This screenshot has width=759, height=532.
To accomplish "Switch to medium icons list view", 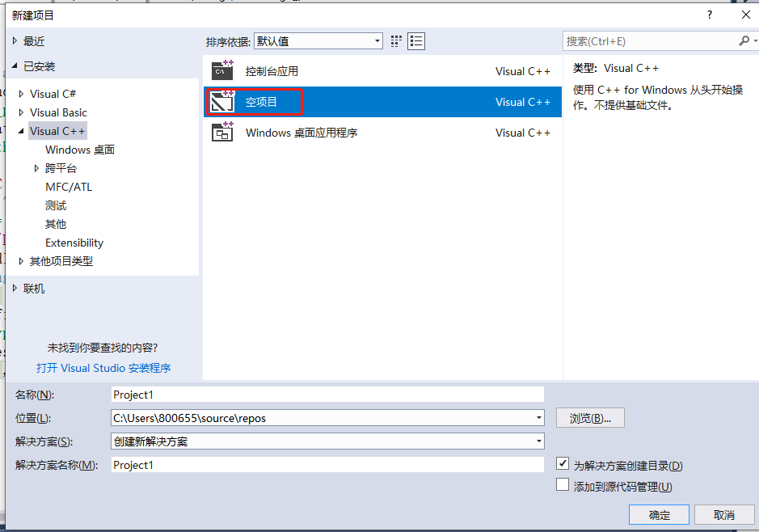I will 416,41.
